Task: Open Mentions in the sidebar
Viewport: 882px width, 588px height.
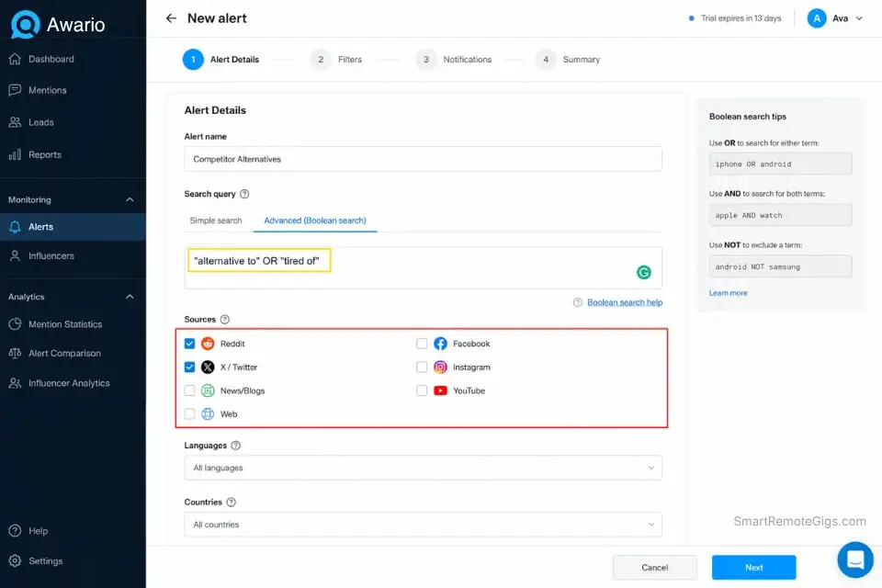Action: point(47,90)
